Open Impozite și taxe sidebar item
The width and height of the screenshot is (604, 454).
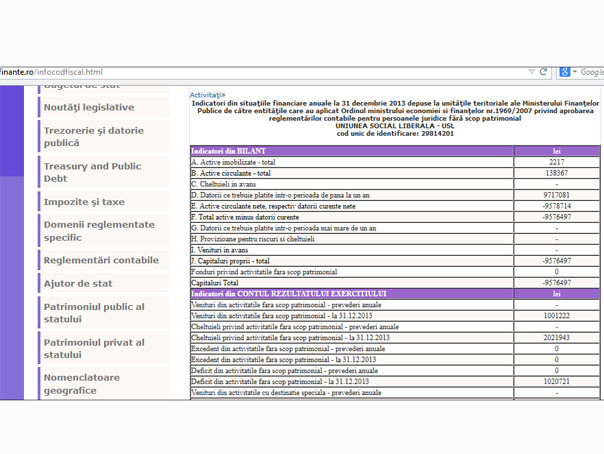pyautogui.click(x=104, y=202)
